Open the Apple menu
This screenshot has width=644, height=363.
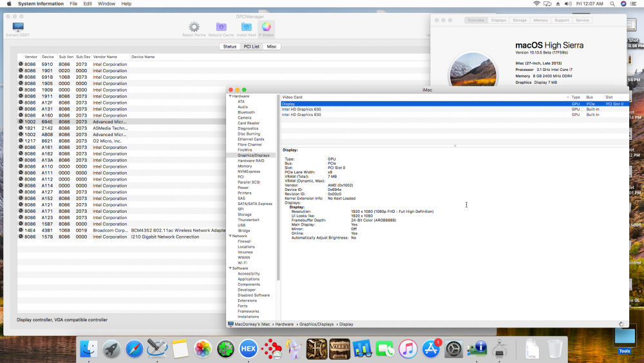pyautogui.click(x=9, y=4)
